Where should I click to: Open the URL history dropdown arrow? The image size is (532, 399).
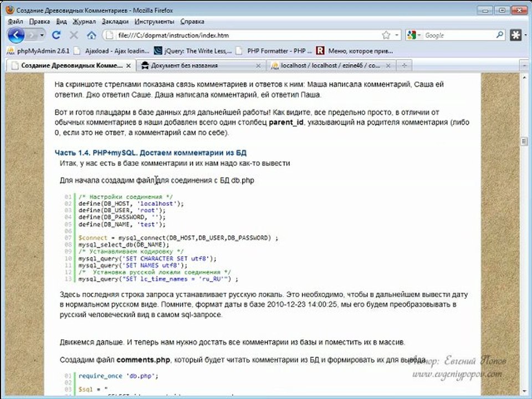(397, 35)
